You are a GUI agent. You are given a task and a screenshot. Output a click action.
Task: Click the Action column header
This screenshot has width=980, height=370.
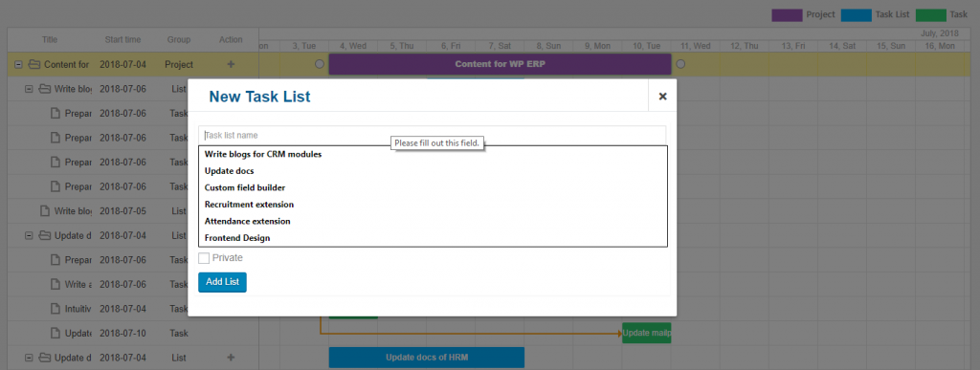tap(231, 40)
